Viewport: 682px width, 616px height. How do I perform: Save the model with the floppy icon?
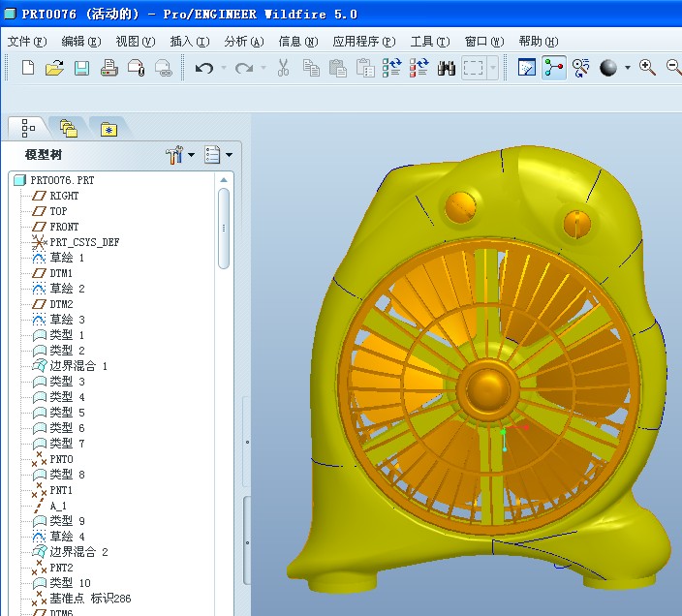[81, 68]
